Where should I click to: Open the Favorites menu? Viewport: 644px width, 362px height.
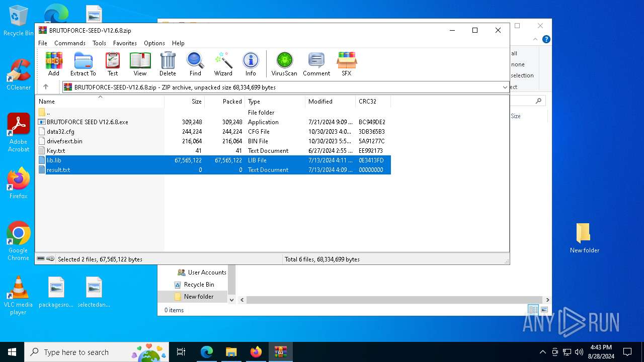pos(125,43)
